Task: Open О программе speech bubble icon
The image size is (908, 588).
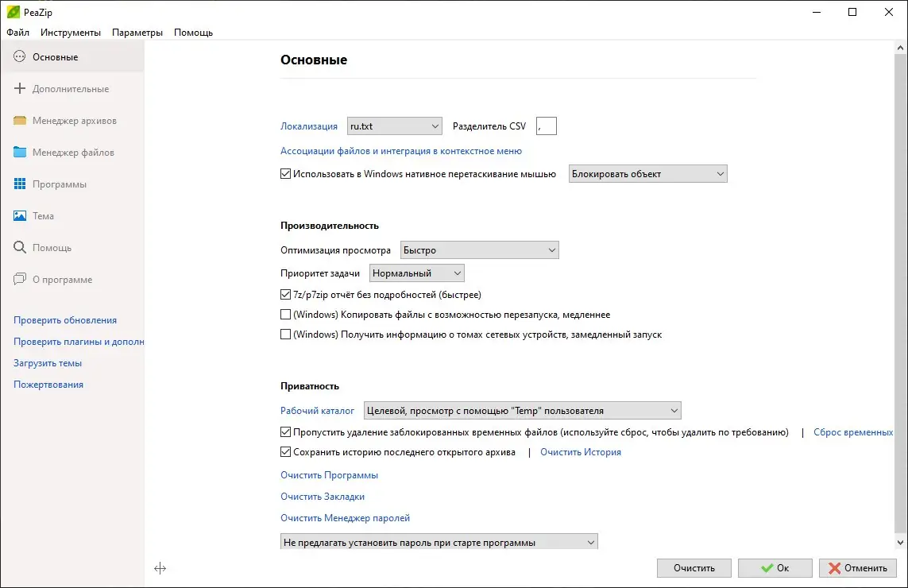Action: pos(20,280)
